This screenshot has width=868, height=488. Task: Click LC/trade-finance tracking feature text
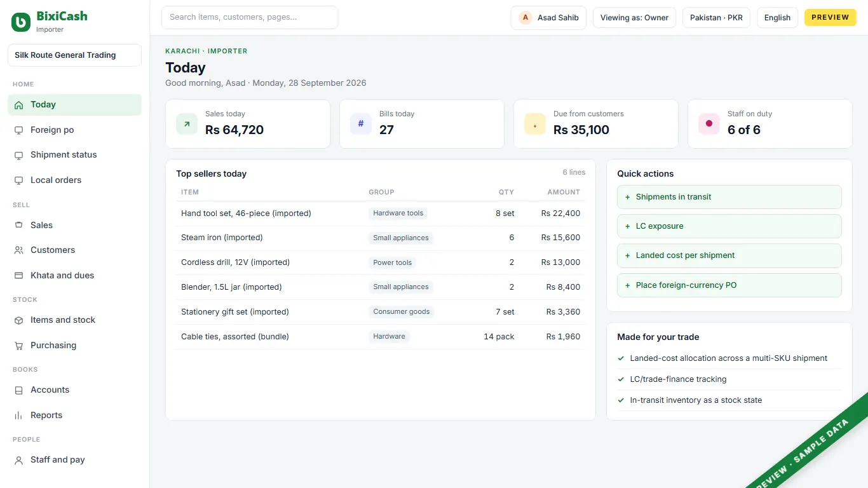coord(678,379)
